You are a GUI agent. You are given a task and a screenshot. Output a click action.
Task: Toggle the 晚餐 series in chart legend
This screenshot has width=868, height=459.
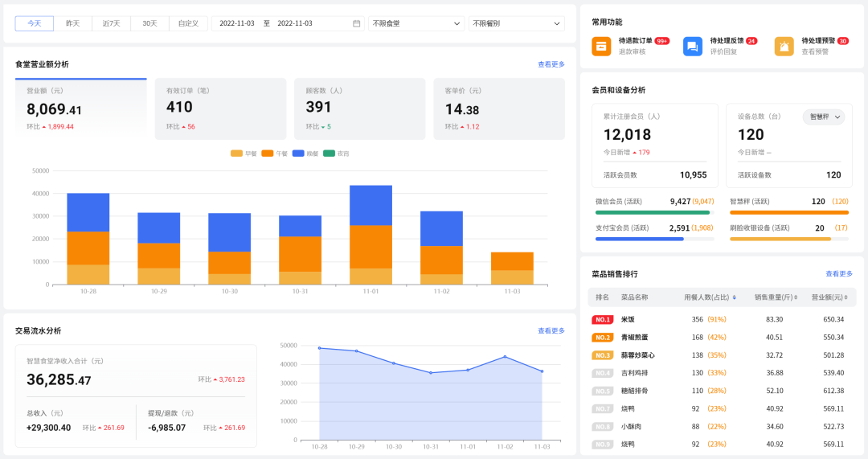[x=305, y=154]
